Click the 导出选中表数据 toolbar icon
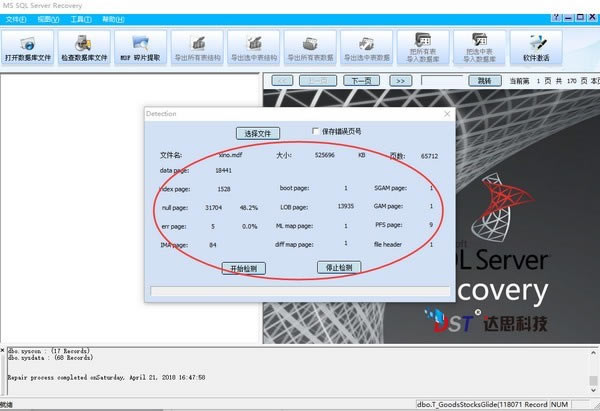This screenshot has width=600, height=411. (366, 46)
